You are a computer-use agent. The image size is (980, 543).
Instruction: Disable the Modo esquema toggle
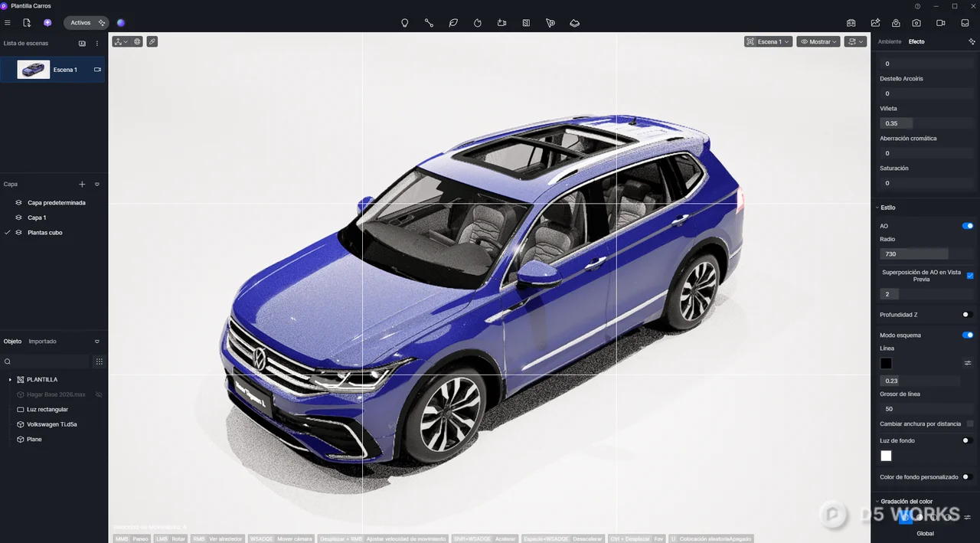[968, 335]
